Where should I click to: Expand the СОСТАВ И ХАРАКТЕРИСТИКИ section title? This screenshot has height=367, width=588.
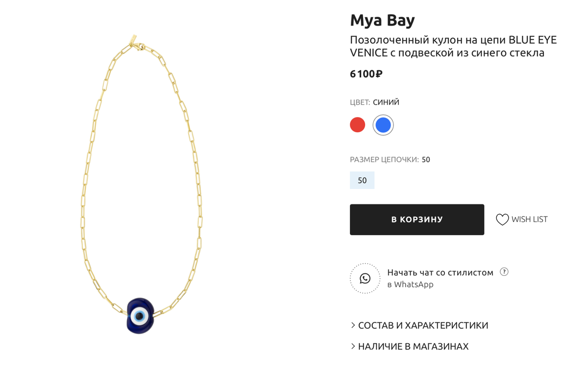pyautogui.click(x=423, y=325)
